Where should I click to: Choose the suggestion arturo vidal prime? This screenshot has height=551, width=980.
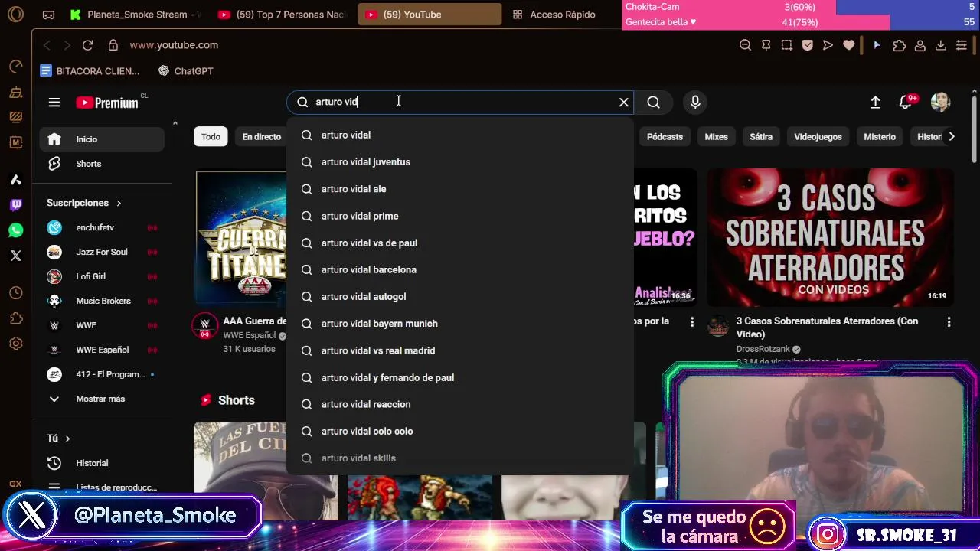[460, 216]
